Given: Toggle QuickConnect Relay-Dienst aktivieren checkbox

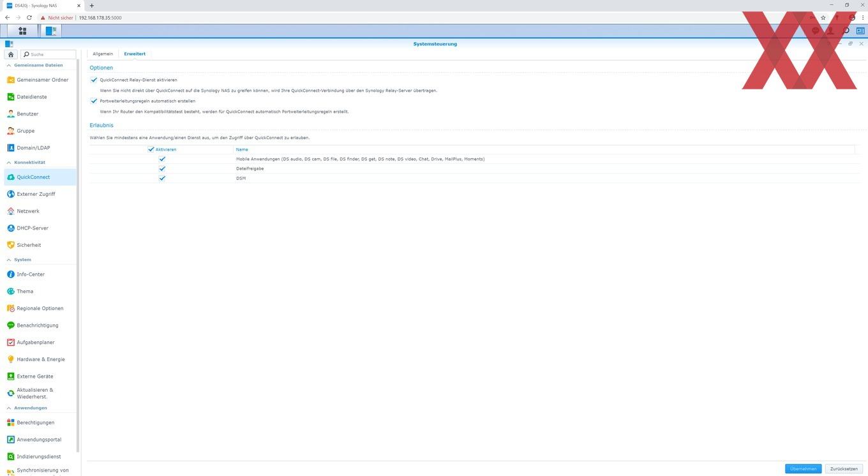Looking at the screenshot, I should click(x=94, y=80).
